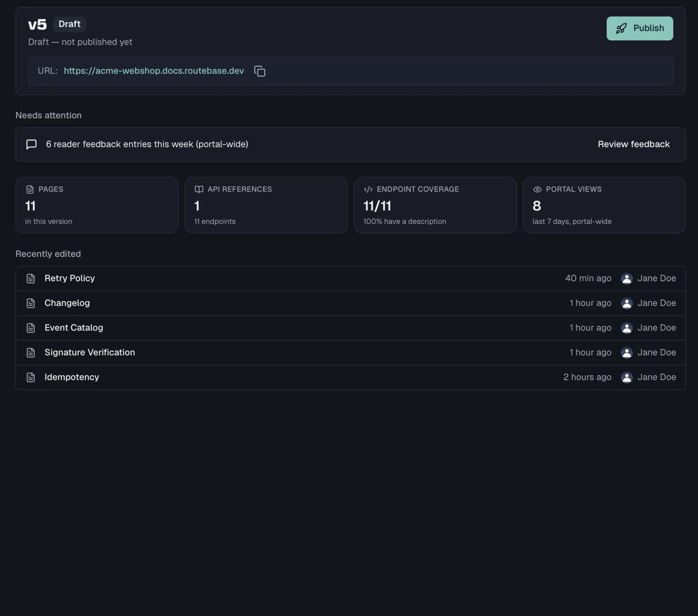Click the 'Draft — not published yet' text
This screenshot has height=616, width=698.
click(x=80, y=42)
